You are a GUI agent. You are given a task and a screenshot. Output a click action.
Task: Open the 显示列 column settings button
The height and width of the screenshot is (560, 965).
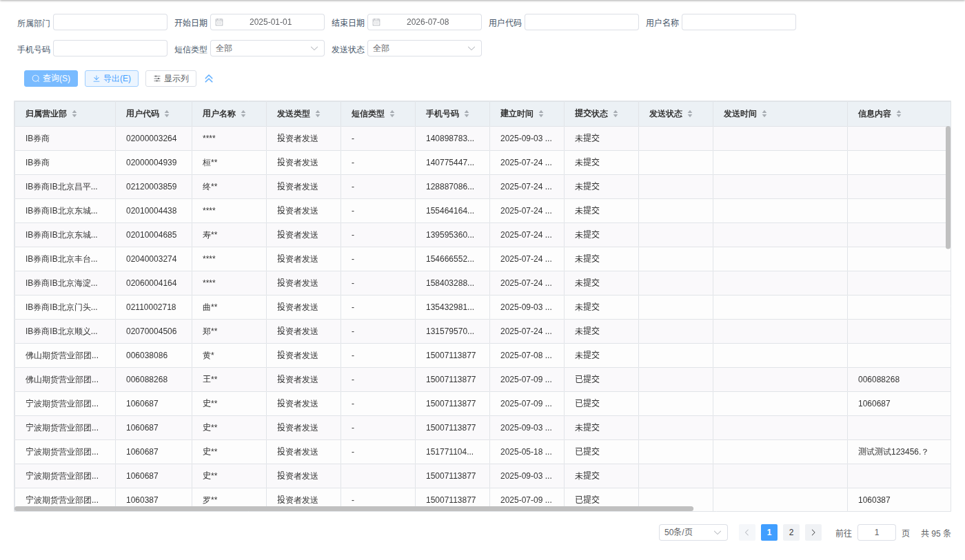(x=171, y=79)
